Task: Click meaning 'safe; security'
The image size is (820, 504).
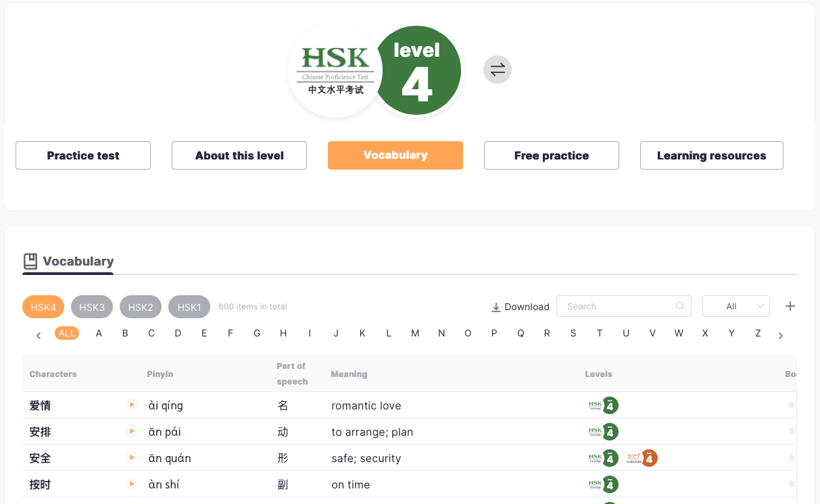Action: coord(366,458)
